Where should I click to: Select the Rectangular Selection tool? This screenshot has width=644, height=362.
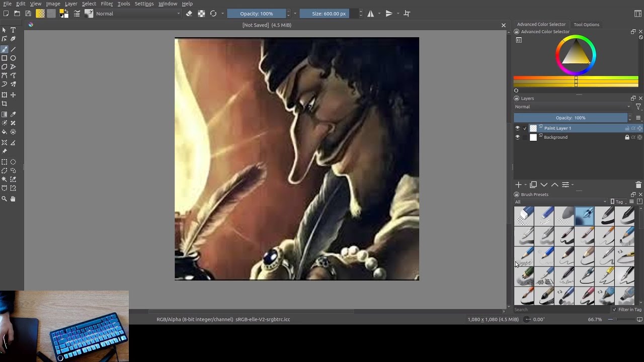point(5,162)
